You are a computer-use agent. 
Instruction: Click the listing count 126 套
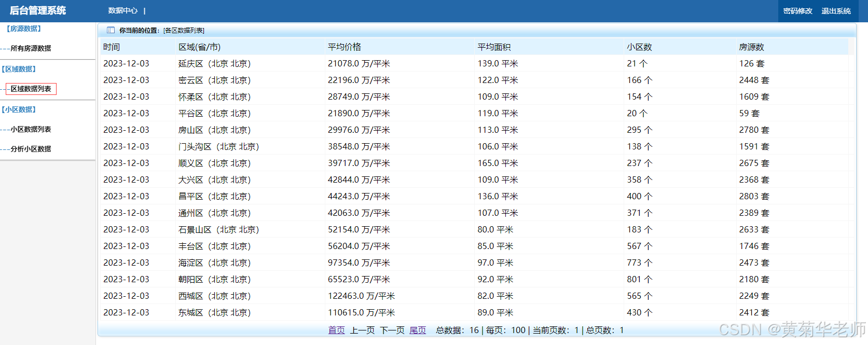tap(751, 64)
